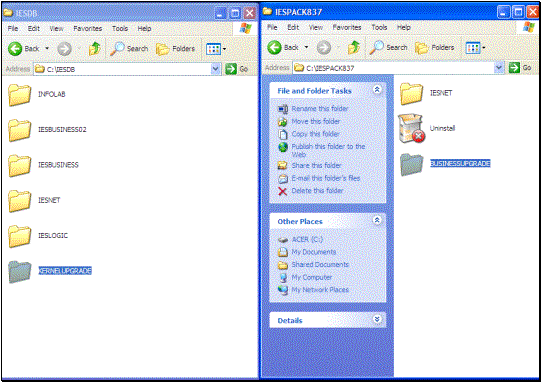The height and width of the screenshot is (382, 541).
Task: Collapse the File and Folder Tasks panel
Action: 377,90
